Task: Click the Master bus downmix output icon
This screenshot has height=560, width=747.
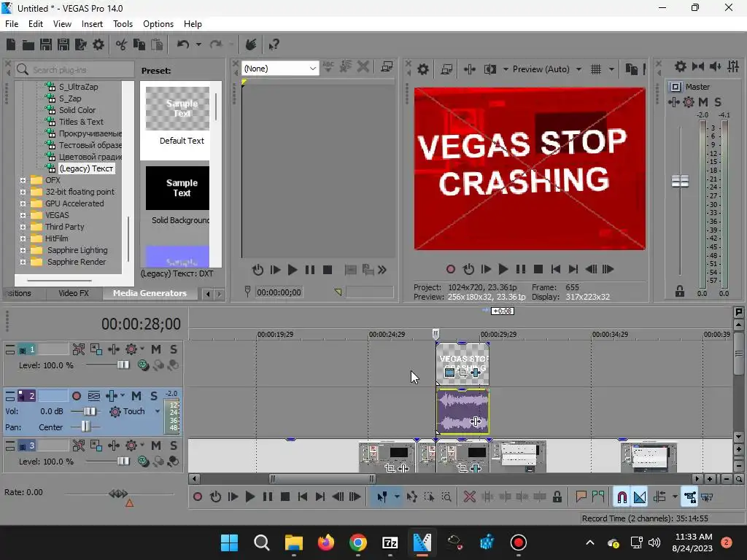Action: click(698, 66)
